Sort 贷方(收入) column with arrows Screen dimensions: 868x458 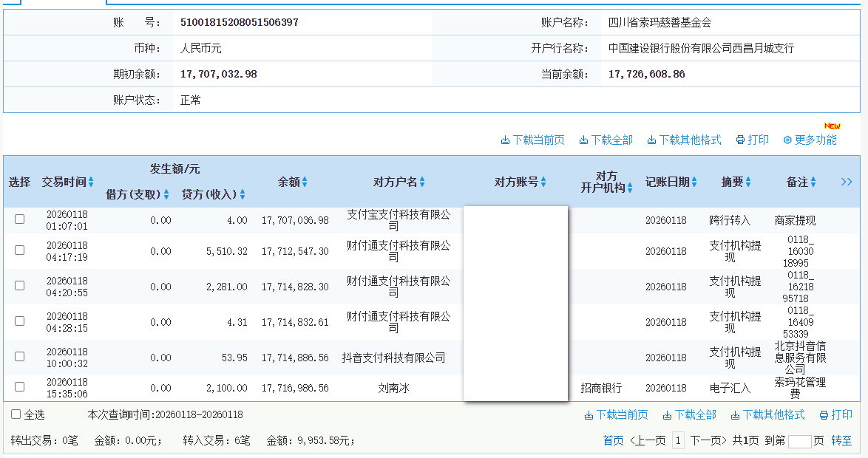click(x=243, y=195)
